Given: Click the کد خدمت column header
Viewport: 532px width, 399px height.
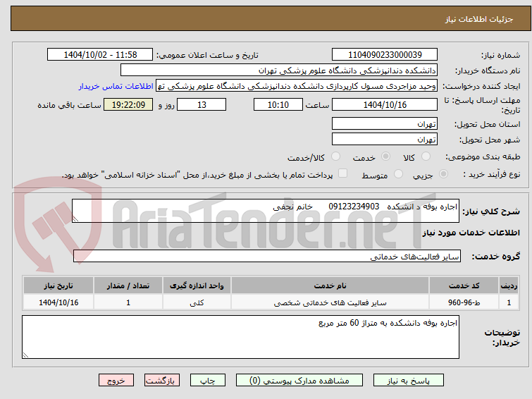Looking at the screenshot, I should 464,286.
